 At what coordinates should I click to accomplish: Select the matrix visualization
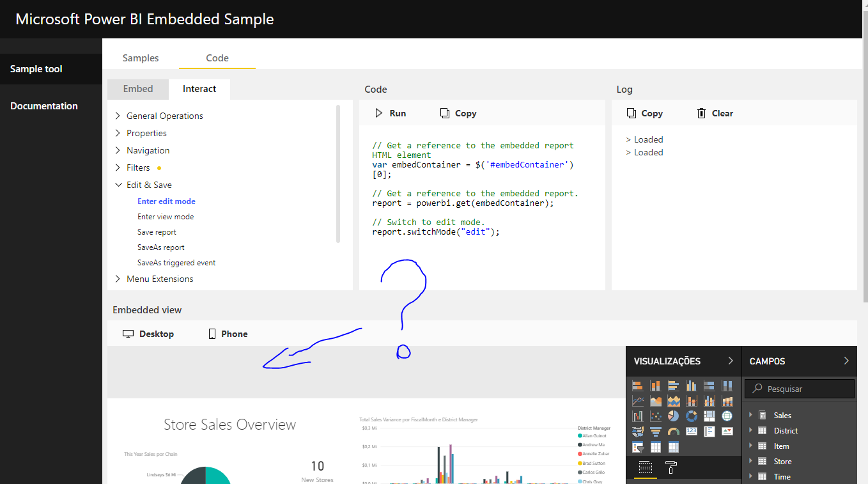point(674,447)
